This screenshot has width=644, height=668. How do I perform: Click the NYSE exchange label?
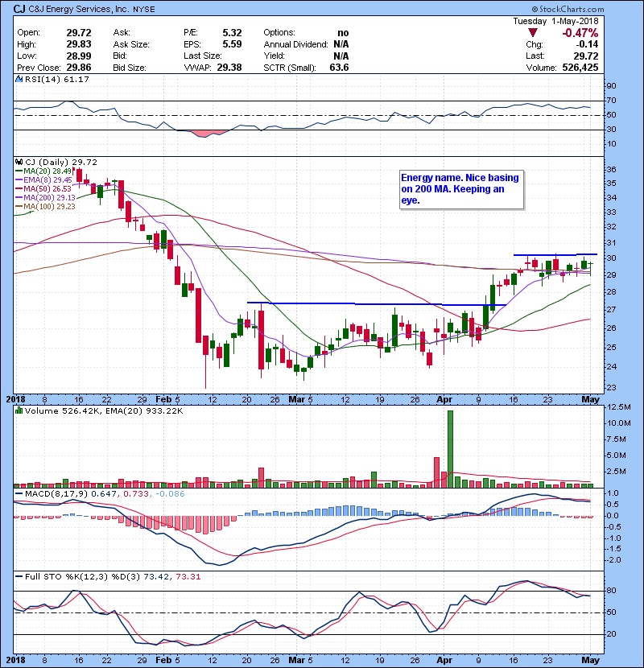pyautogui.click(x=144, y=10)
